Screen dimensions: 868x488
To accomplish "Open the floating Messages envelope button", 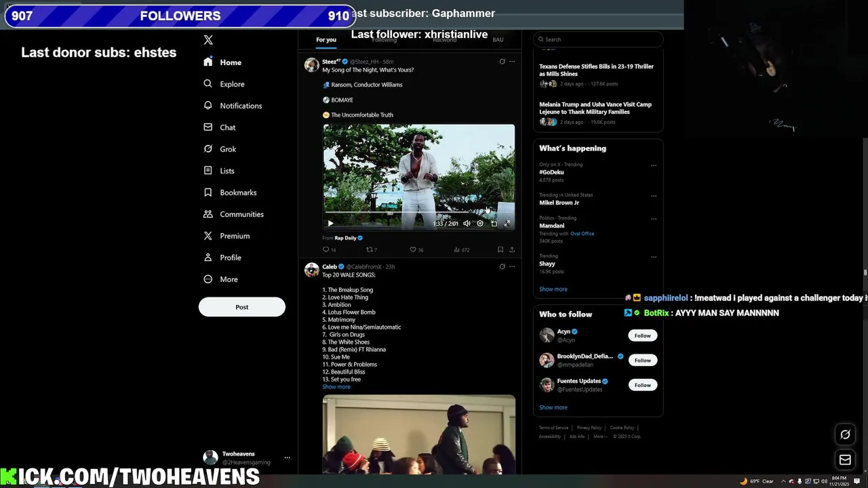I will tap(845, 460).
